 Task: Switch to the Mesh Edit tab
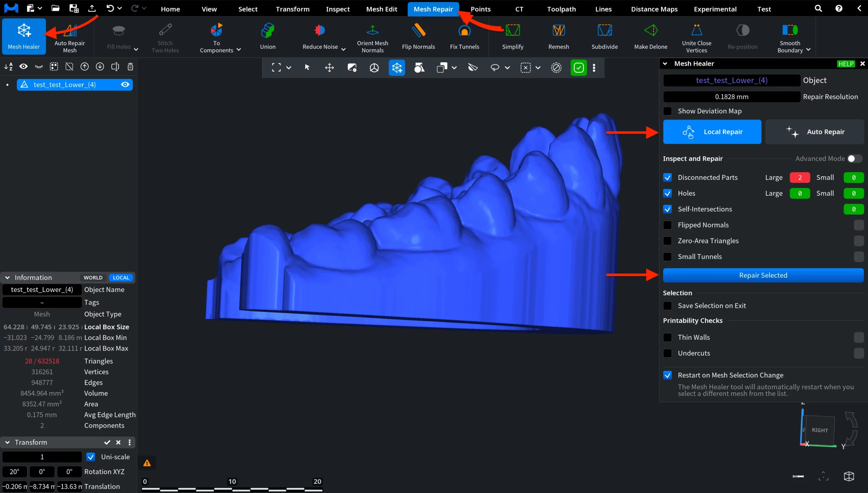pyautogui.click(x=381, y=9)
